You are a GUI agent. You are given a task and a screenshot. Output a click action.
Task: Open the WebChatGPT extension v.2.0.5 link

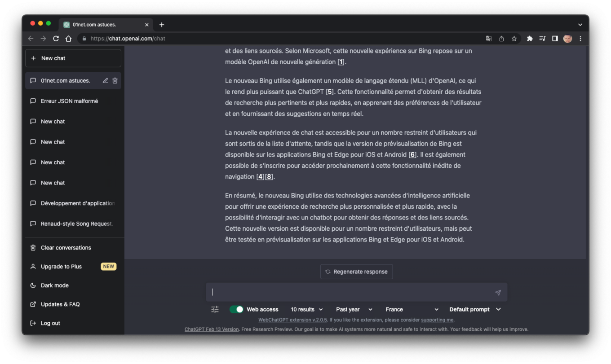292,320
